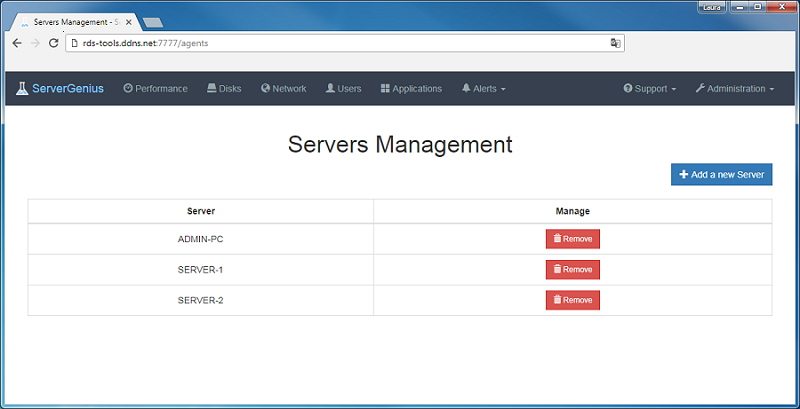Close the Servers Management browser tab

point(129,21)
